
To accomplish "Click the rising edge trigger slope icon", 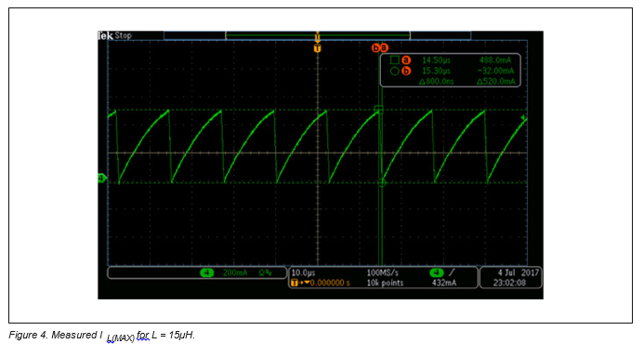I will pyautogui.click(x=452, y=273).
